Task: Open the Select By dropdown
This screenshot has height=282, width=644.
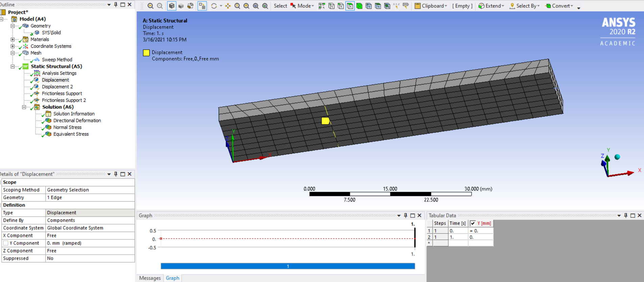Action: click(x=525, y=6)
